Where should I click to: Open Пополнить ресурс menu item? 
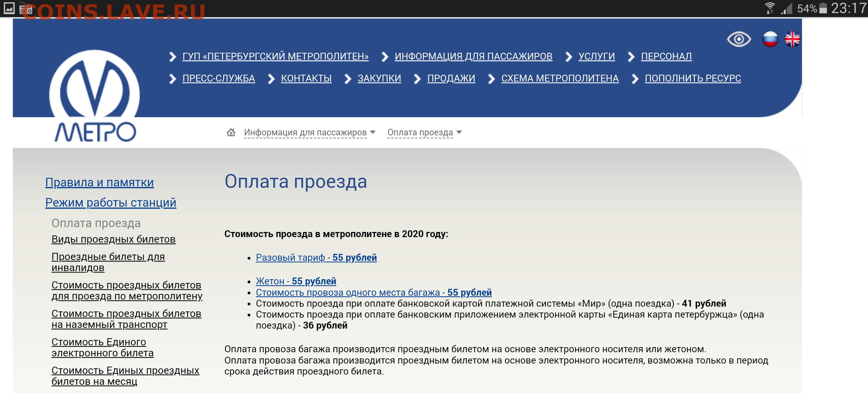coord(693,78)
